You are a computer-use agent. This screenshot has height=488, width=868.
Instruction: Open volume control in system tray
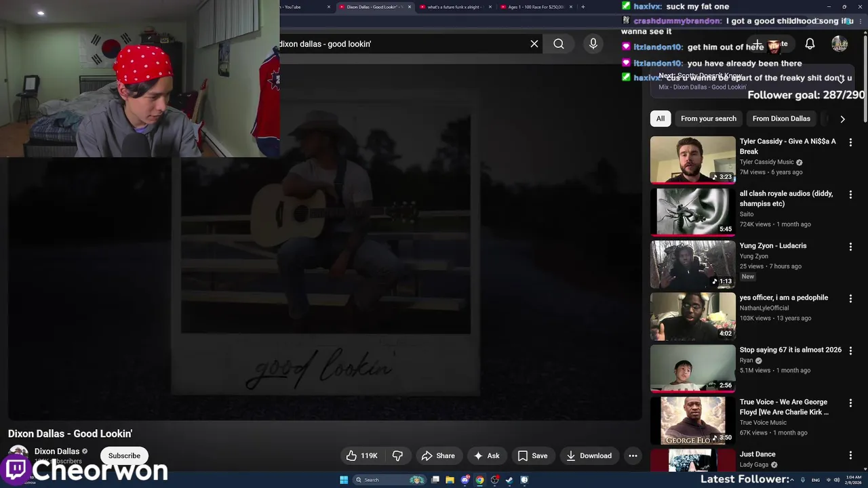coord(837,480)
